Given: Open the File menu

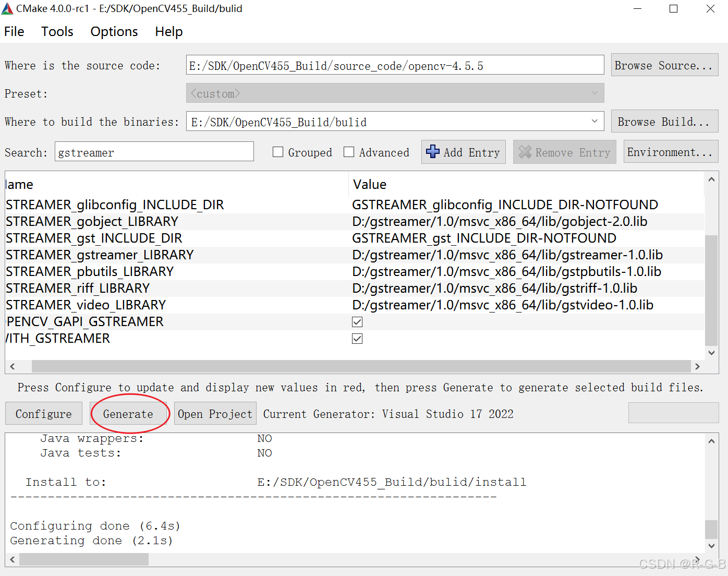Looking at the screenshot, I should [14, 31].
